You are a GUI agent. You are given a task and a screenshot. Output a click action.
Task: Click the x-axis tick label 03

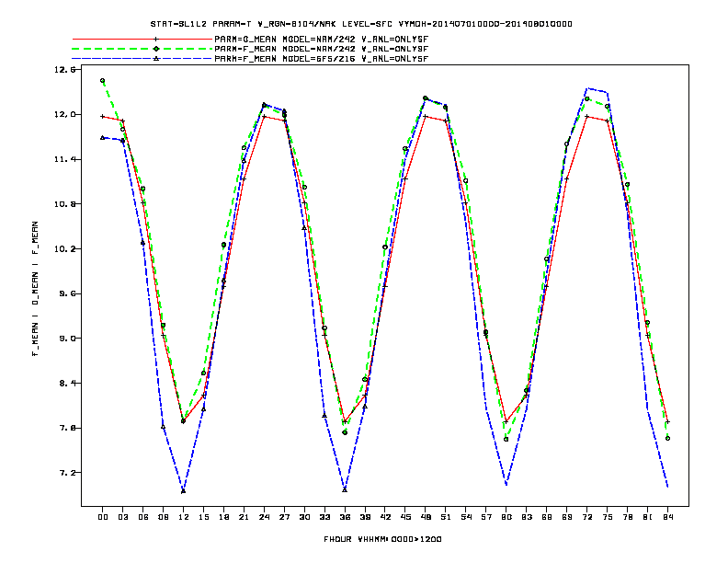[x=122, y=517]
